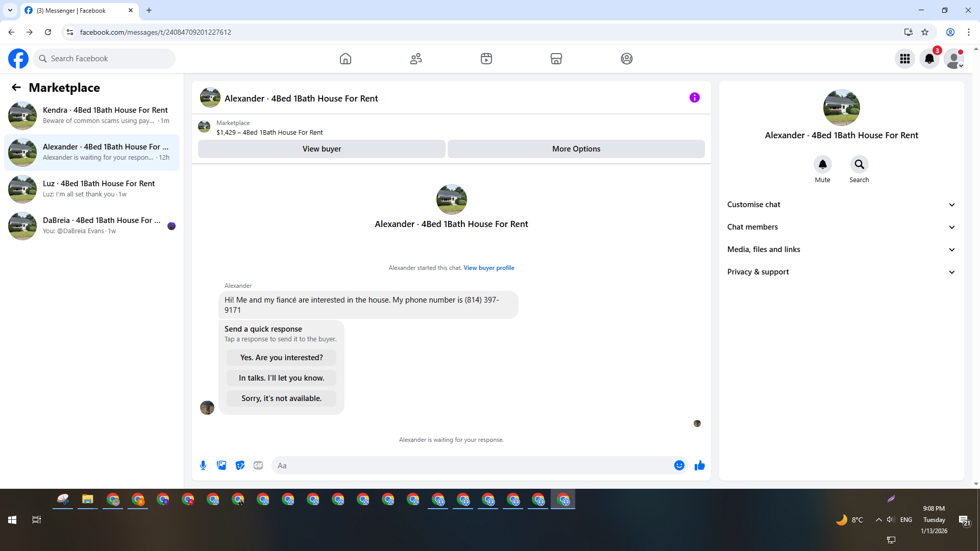Click the Aa message input field

(472, 465)
